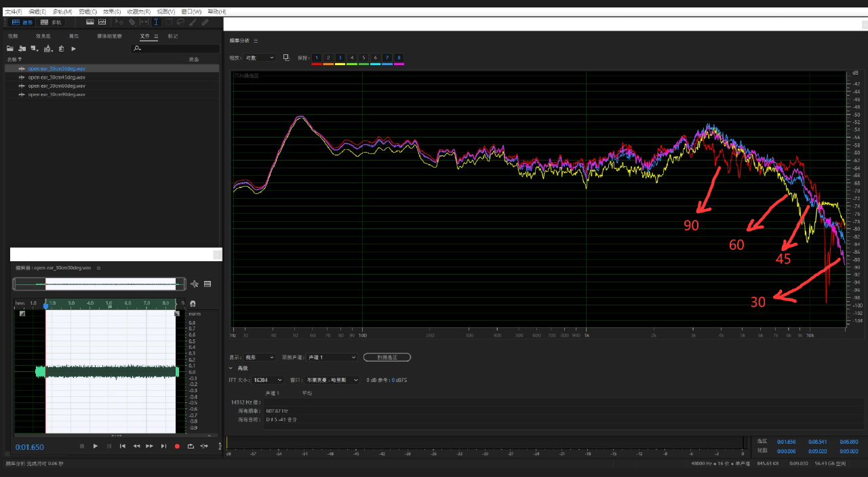868x477 pixels.
Task: Toggle hold button 3 (yellow curve)
Action: [340, 58]
